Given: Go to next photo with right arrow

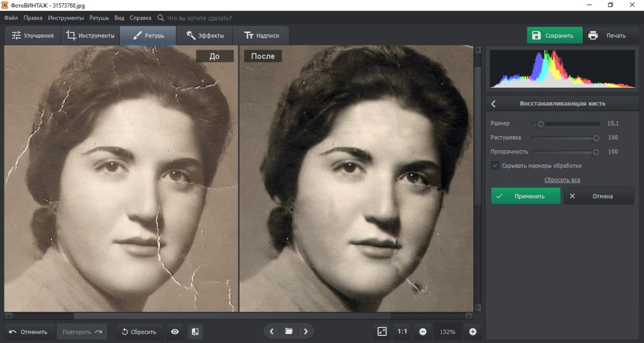Looking at the screenshot, I should pos(306,331).
